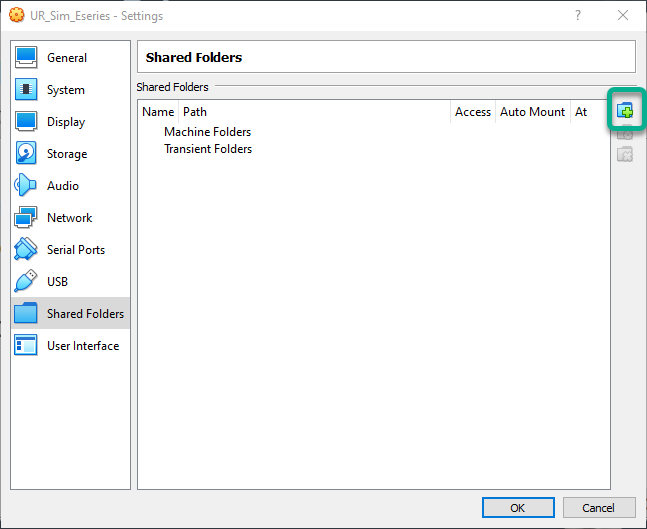Sort list by Path column header

(x=195, y=112)
